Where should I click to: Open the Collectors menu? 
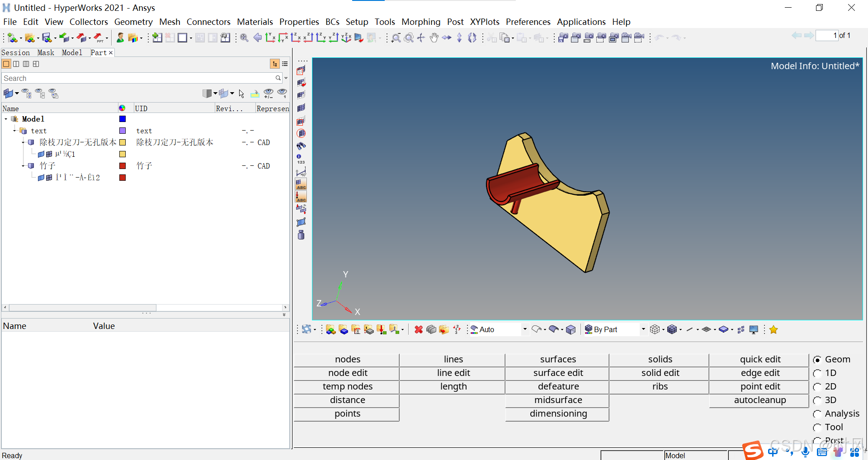(89, 22)
